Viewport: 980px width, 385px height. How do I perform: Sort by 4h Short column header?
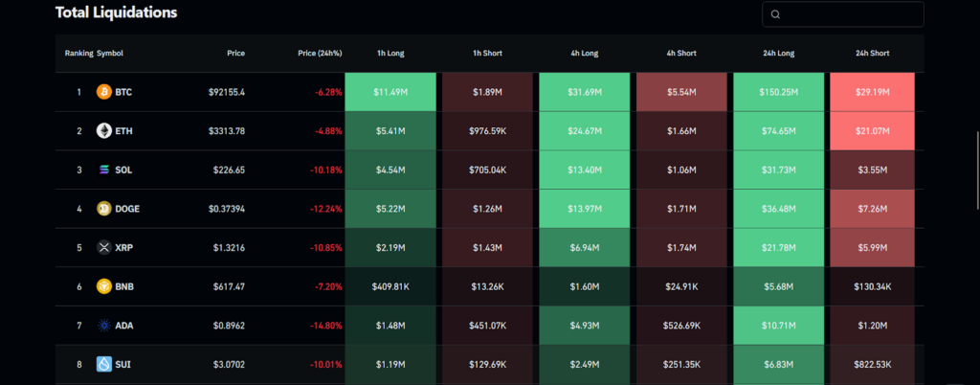(681, 54)
